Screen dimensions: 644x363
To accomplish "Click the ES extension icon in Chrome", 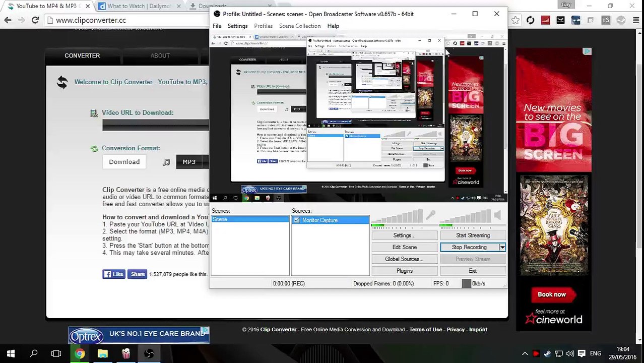I will click(606, 20).
